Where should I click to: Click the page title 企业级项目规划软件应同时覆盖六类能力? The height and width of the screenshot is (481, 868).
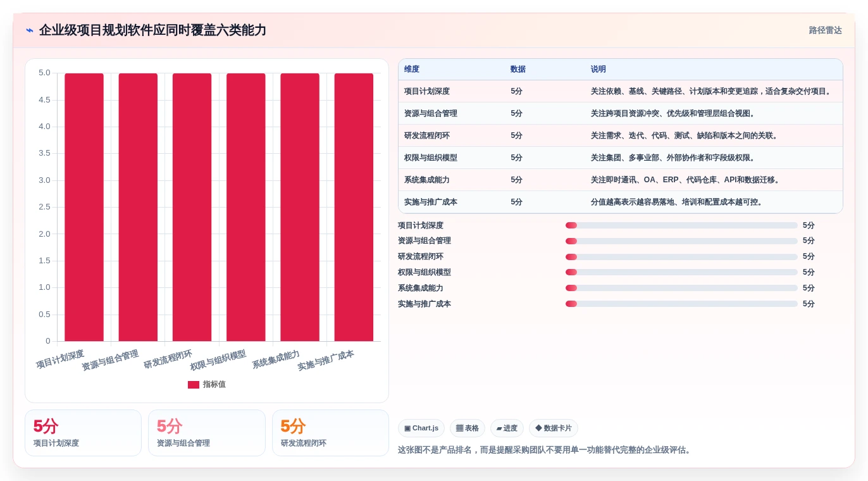click(152, 30)
